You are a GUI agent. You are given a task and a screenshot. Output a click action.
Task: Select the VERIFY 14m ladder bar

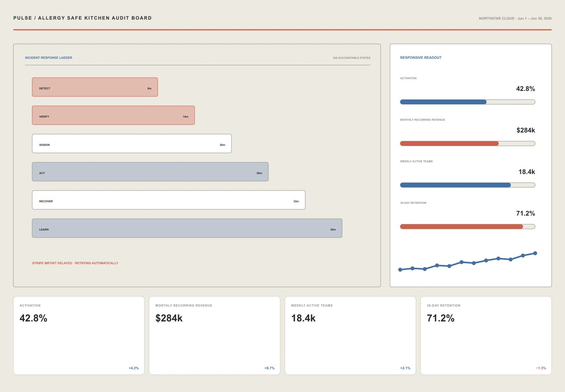click(x=113, y=115)
